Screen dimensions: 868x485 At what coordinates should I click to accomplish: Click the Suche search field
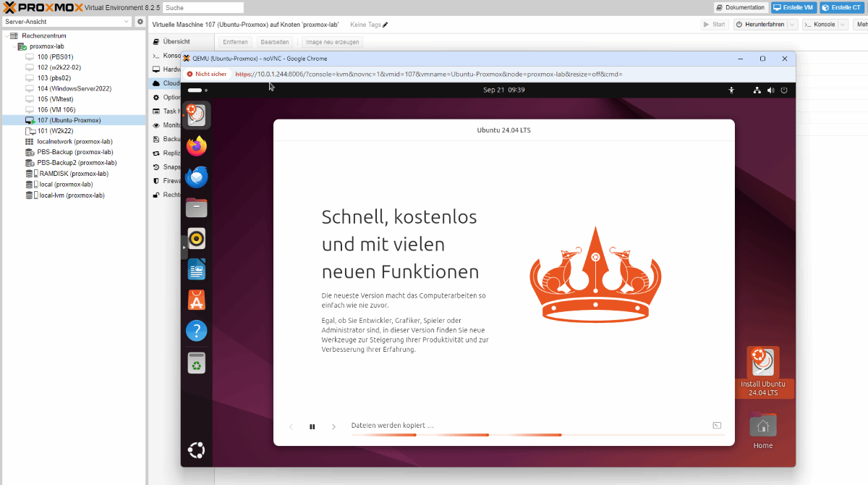click(203, 7)
